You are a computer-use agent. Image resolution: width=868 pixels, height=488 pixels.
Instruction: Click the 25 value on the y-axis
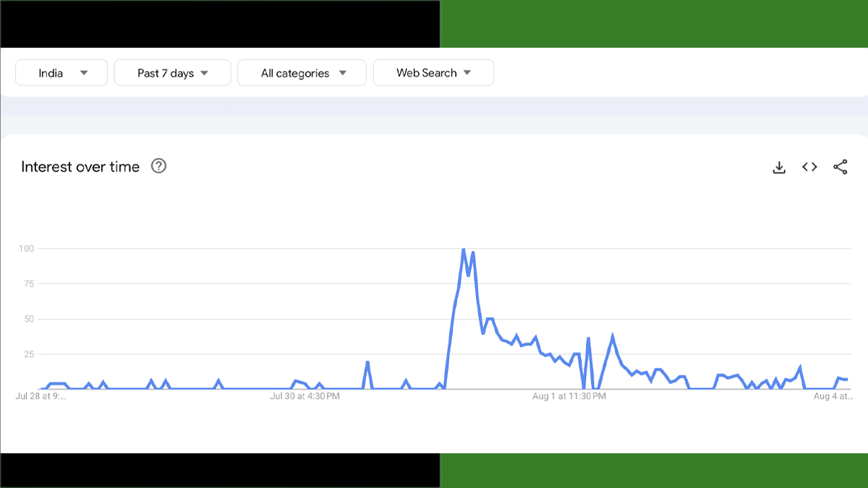pos(29,354)
